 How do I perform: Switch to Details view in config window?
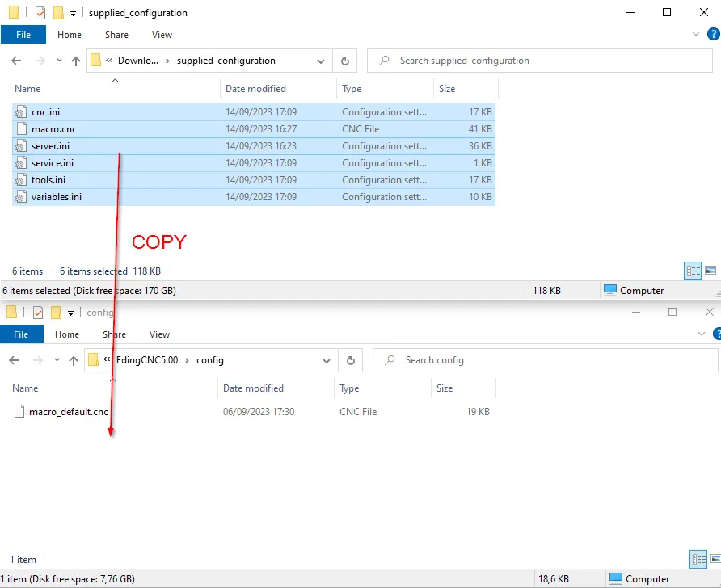coord(698,559)
